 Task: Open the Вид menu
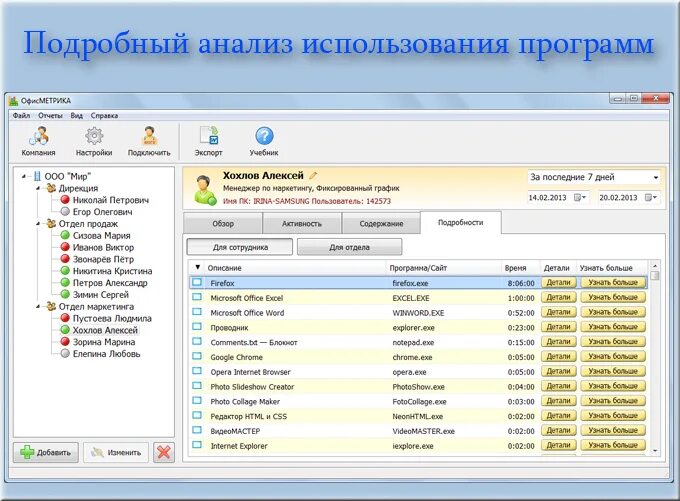pos(77,116)
